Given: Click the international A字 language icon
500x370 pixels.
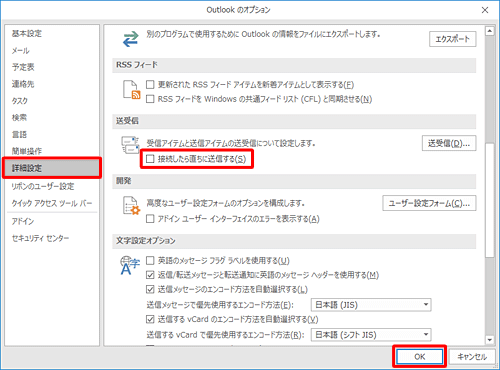Looking at the screenshot, I should [x=130, y=265].
